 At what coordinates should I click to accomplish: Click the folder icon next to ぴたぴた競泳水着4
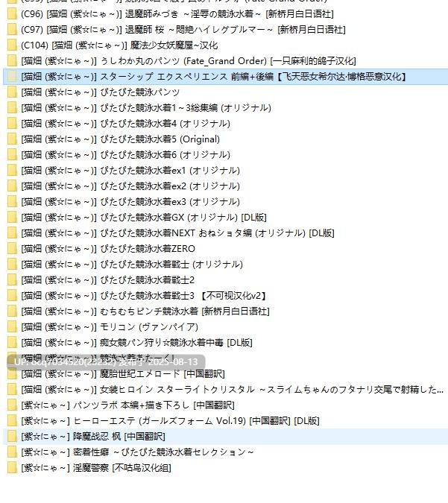point(12,124)
